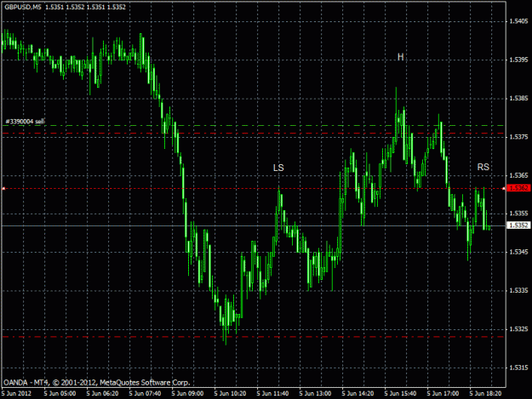The image size is (532, 399).
Task: Click the 1.5315 price axis label
Action: click(518, 368)
